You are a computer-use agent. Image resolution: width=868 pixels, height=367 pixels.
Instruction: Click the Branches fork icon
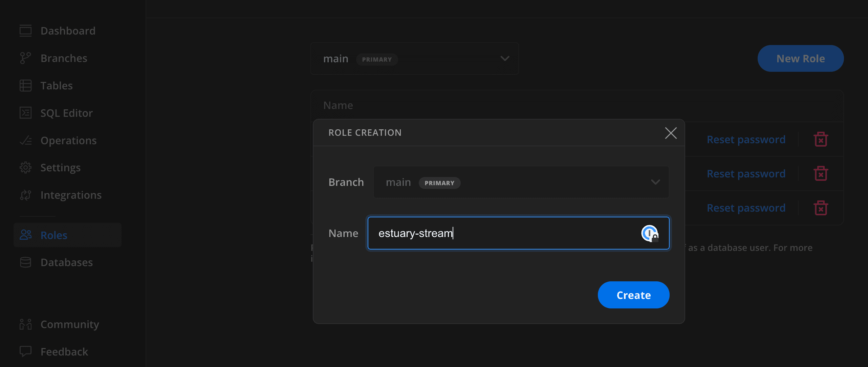tap(25, 58)
